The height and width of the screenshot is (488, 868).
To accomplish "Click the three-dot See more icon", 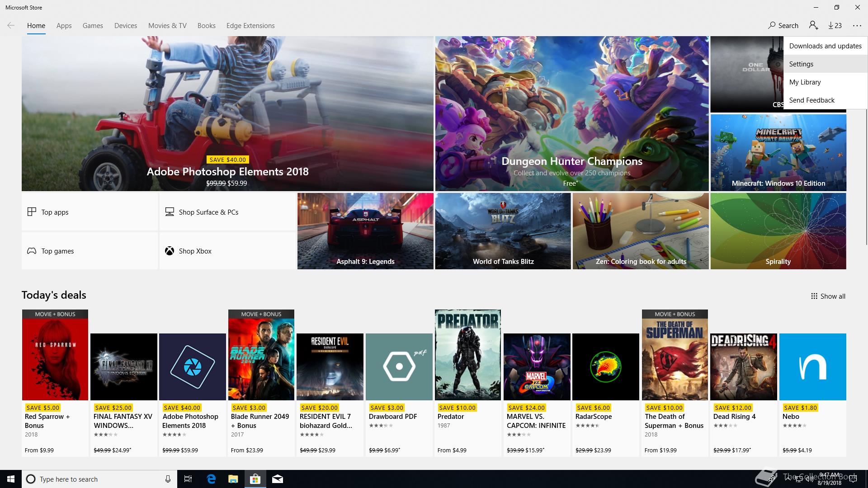I will pyautogui.click(x=857, y=25).
